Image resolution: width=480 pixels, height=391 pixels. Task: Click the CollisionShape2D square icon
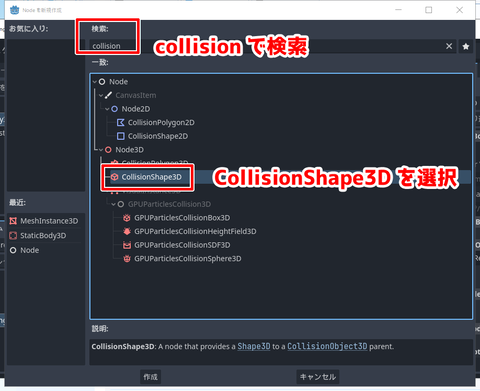pos(121,136)
